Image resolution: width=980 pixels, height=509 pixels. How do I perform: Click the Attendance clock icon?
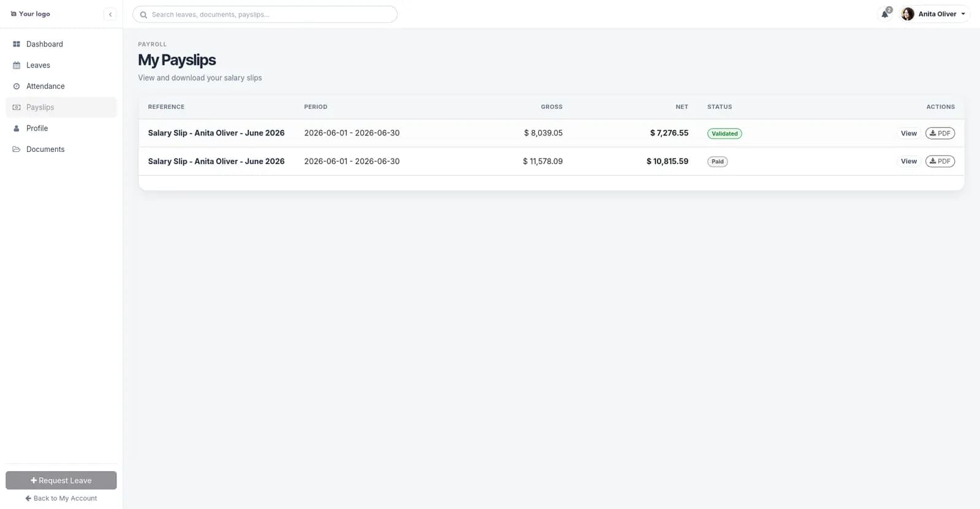tap(17, 86)
